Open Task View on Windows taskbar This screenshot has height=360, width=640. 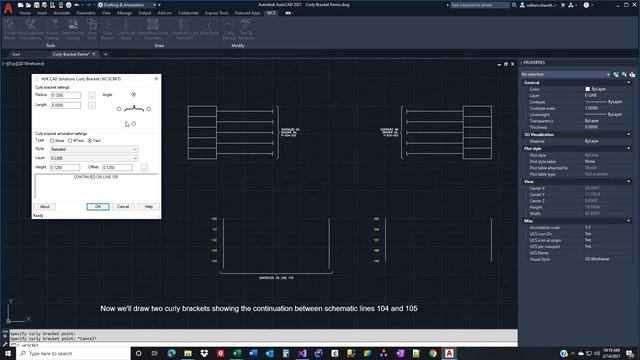click(155, 353)
